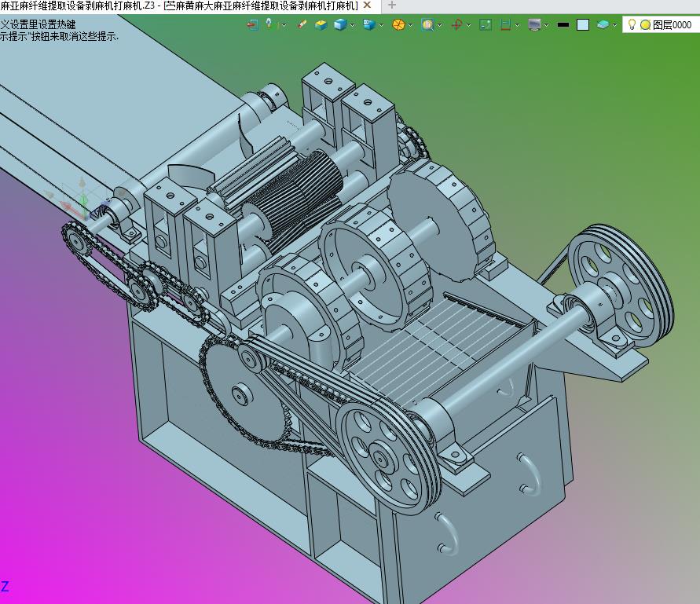Click the green picture render icon
The width and height of the screenshot is (700, 604).
point(486,24)
